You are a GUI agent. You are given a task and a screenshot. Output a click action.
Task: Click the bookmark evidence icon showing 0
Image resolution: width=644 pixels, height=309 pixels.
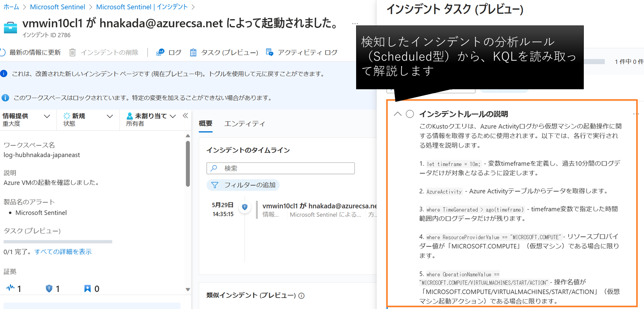[87, 289]
